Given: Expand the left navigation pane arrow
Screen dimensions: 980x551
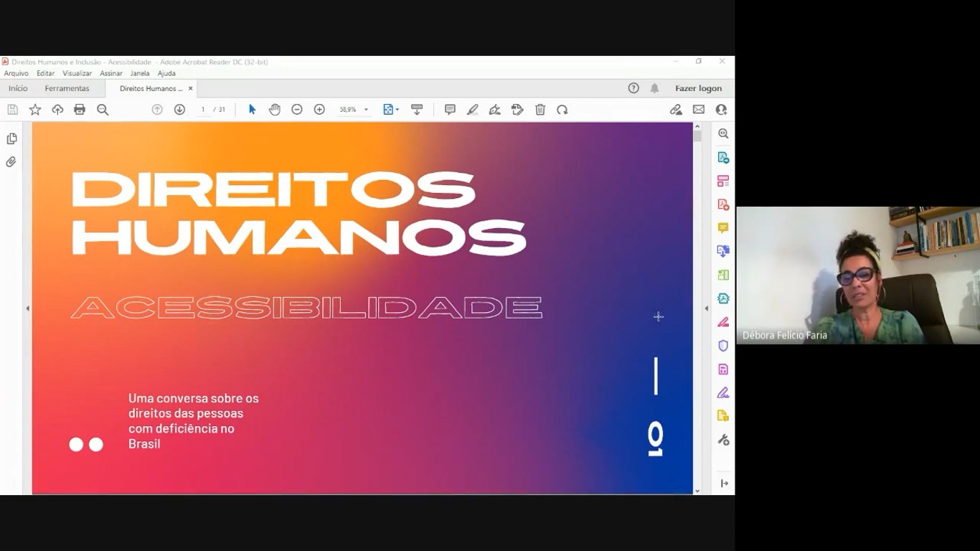Looking at the screenshot, I should point(27,309).
